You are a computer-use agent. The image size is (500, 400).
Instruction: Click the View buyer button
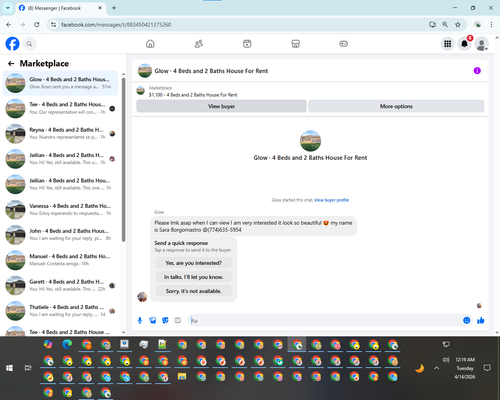[221, 106]
